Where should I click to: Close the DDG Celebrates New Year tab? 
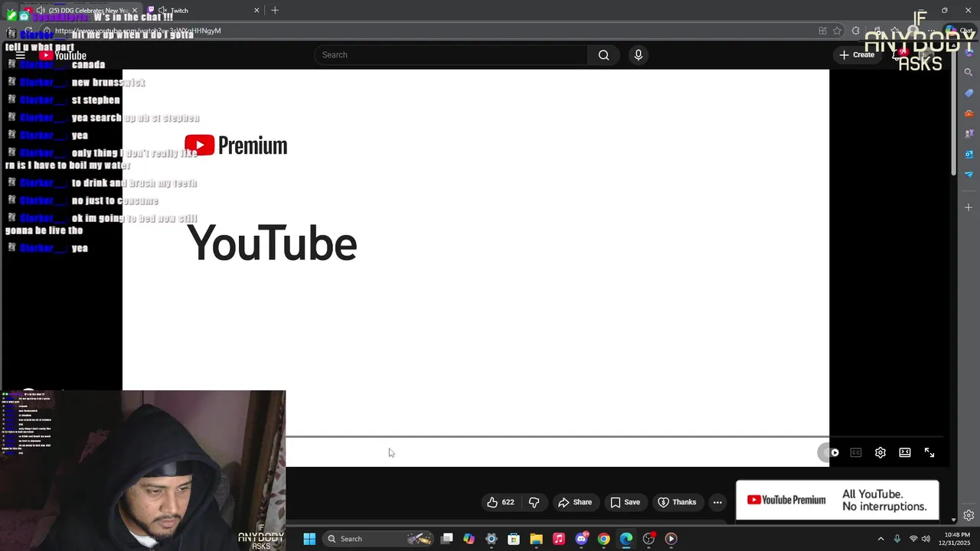coord(135,11)
